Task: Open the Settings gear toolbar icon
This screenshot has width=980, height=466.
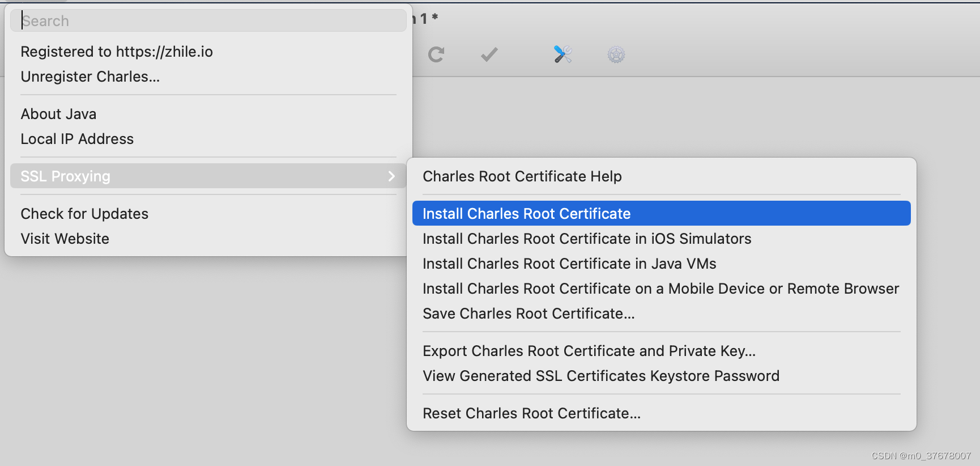Action: 616,54
